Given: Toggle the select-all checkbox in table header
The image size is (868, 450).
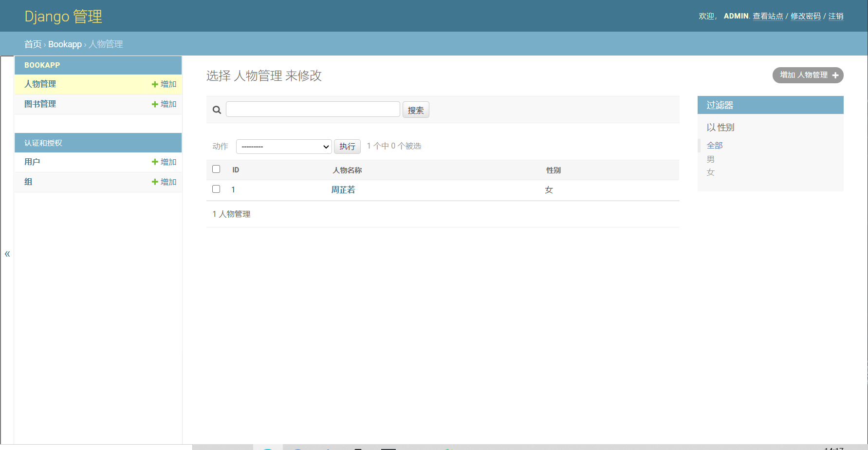Looking at the screenshot, I should coord(216,169).
